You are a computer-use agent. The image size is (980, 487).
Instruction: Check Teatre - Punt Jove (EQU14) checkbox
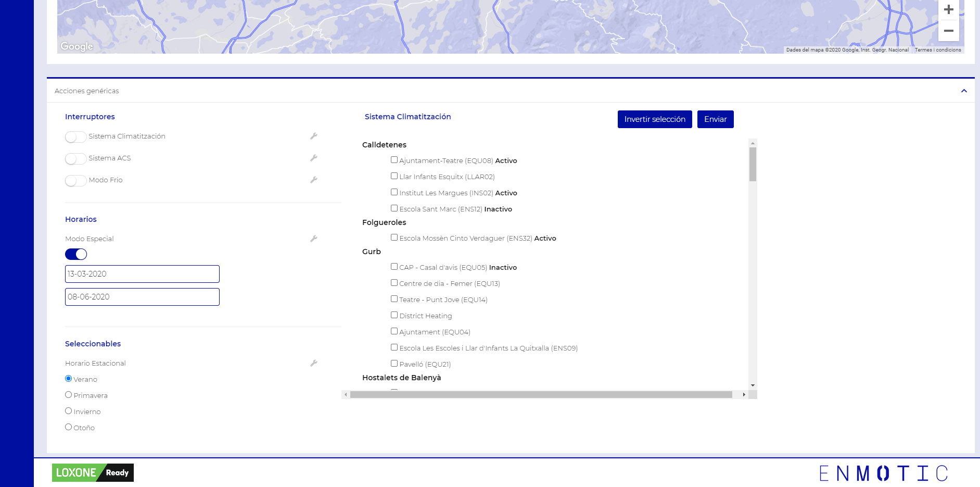click(394, 299)
